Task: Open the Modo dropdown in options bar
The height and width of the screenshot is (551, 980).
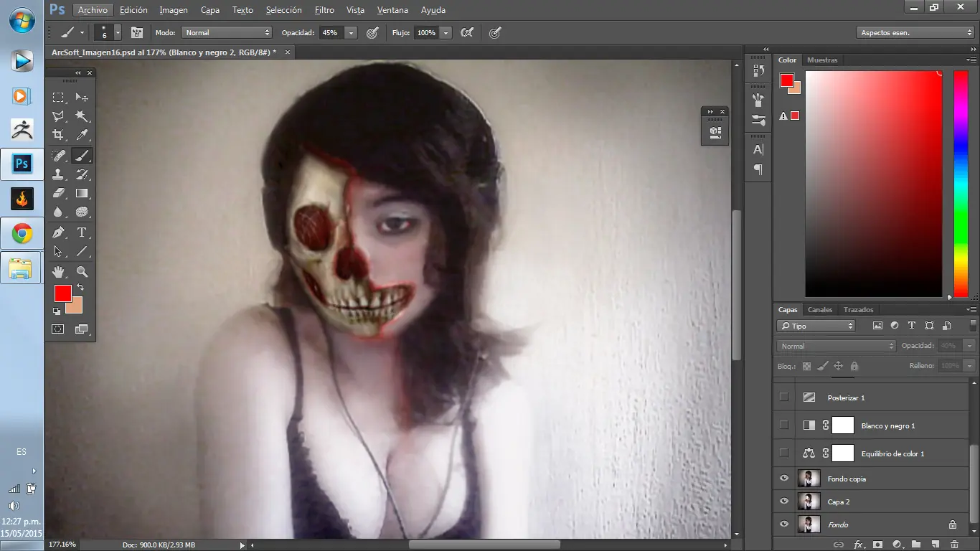Action: pyautogui.click(x=227, y=32)
